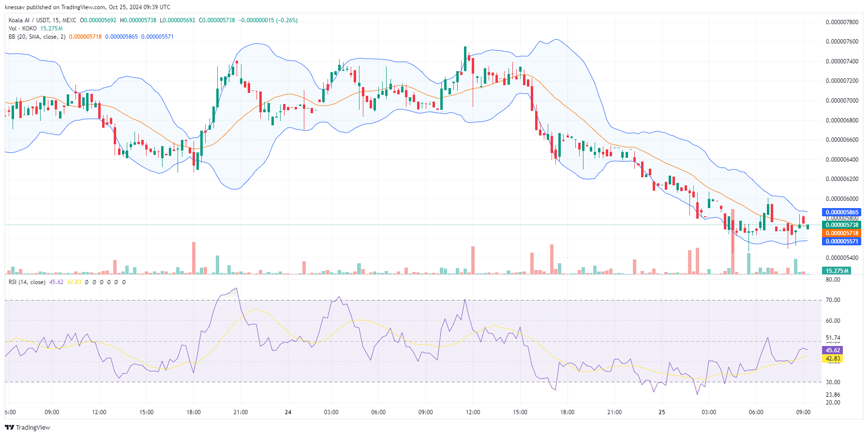868x436 pixels.
Task: Select the 'Koala AI / USDT, 15, MEXC' symbol title
Action: click(x=42, y=20)
